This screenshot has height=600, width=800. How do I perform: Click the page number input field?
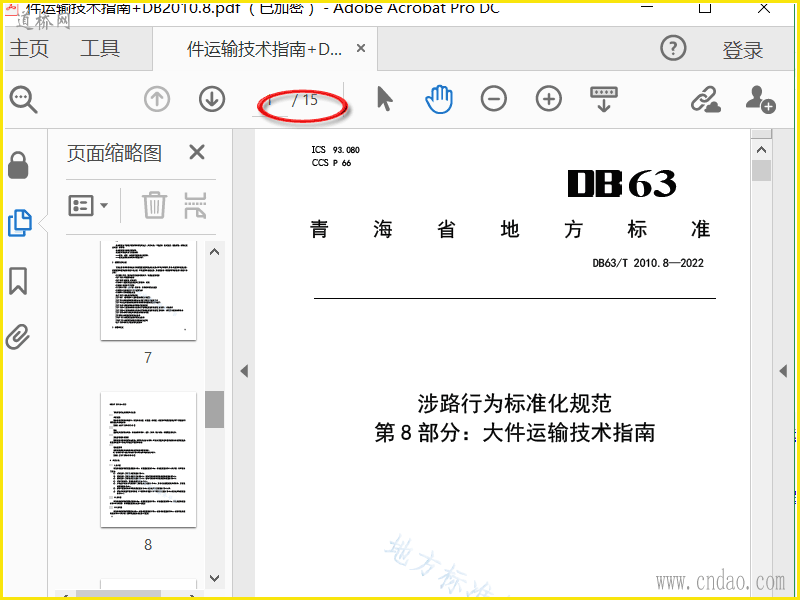(270, 100)
